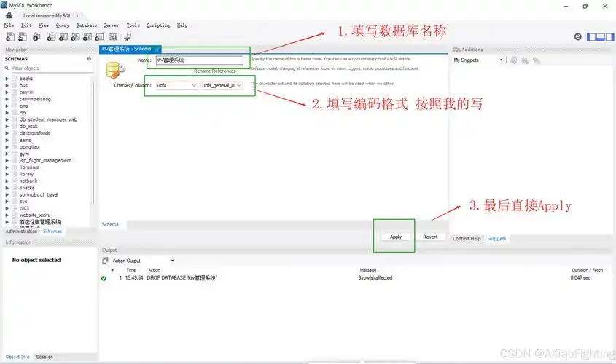Click the Apply button
Screen dimensions: 616x364
tap(396, 237)
